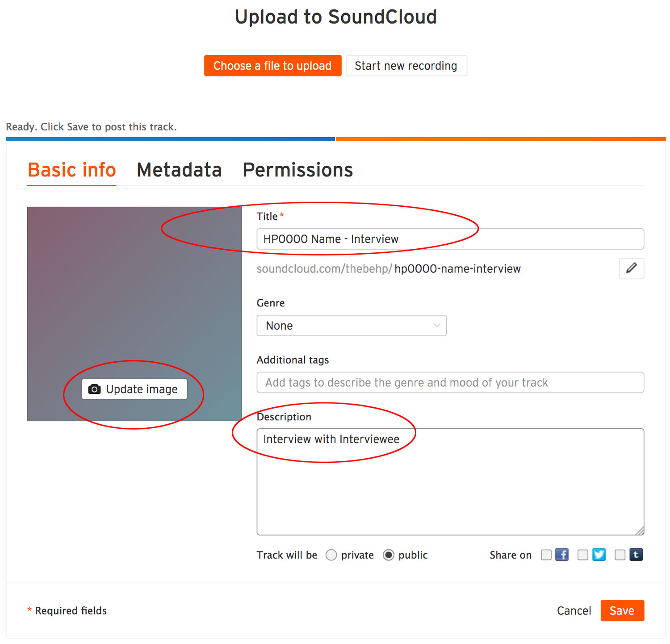
Task: Switch to the Metadata tab
Action: pos(179,170)
